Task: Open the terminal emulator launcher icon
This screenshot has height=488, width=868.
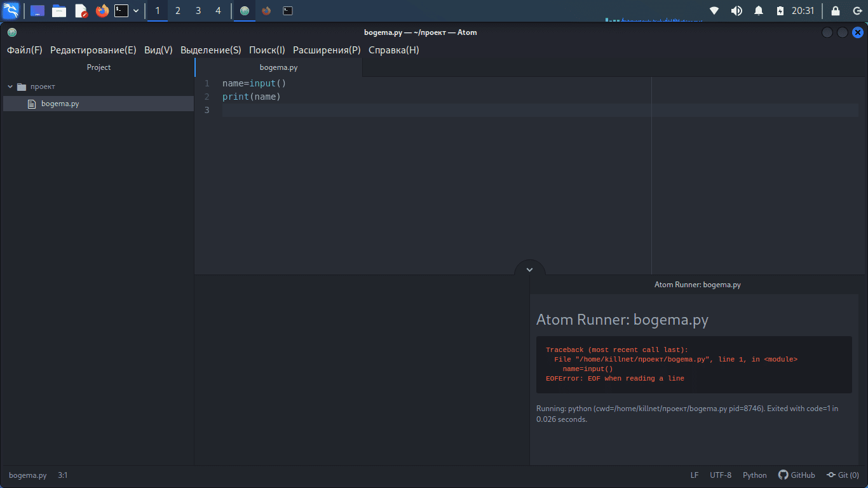Action: tap(121, 11)
